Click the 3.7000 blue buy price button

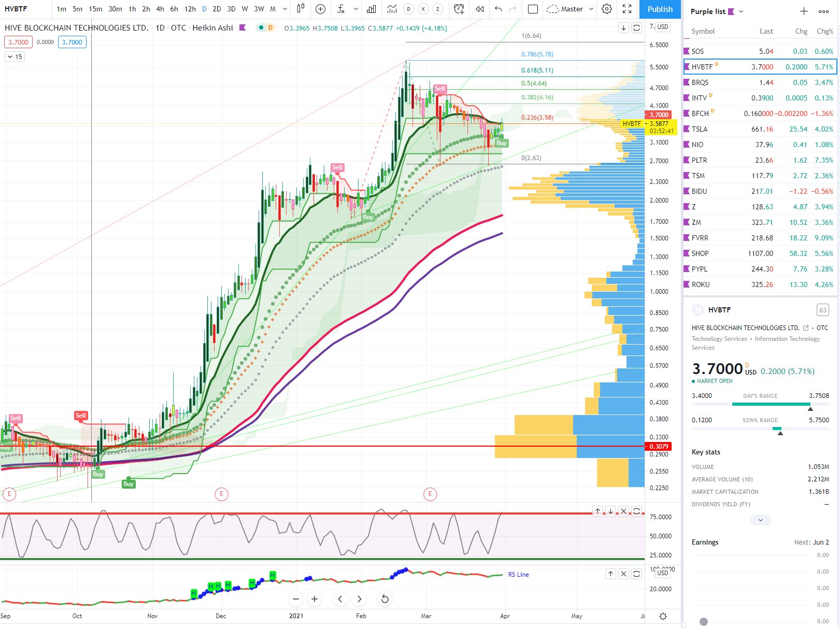[x=72, y=42]
